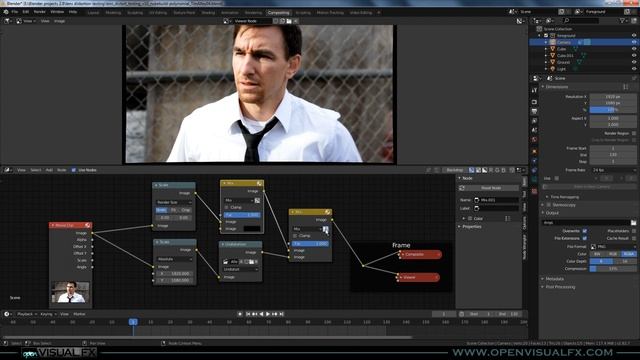The image size is (640, 360).
Task: Open the Scene properties tab icon
Action: point(534,130)
